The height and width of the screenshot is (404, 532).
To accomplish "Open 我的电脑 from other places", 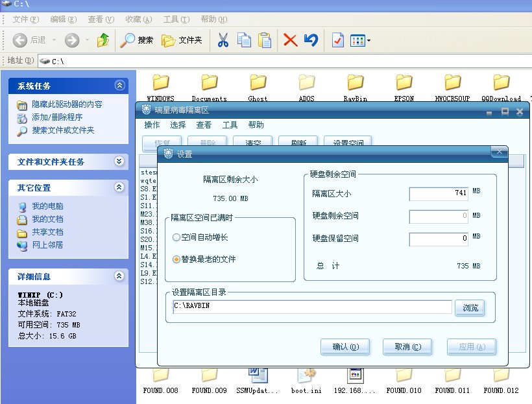I will pyautogui.click(x=47, y=206).
